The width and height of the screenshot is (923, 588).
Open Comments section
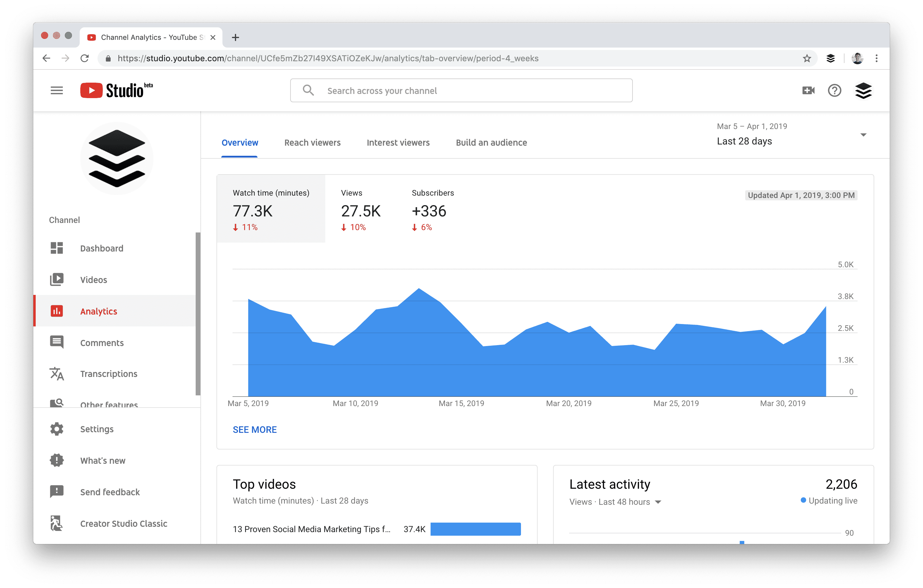pos(102,343)
